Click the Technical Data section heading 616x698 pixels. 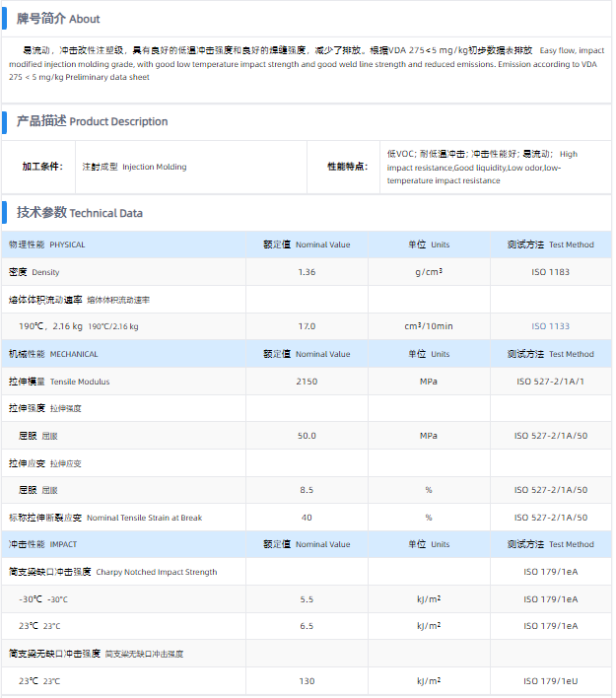coord(79,212)
